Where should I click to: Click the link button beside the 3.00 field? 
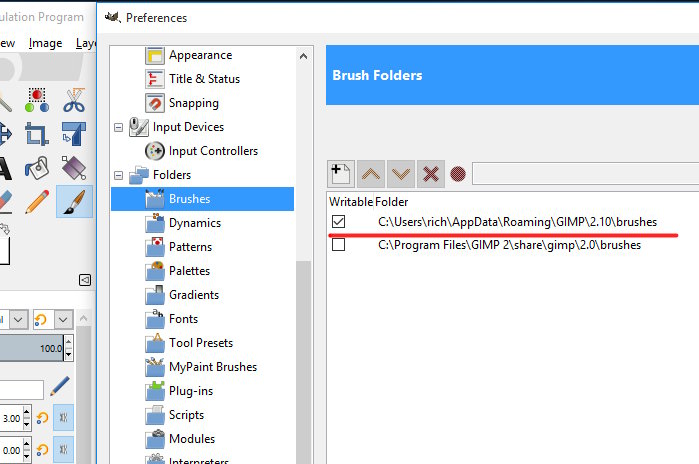click(x=63, y=418)
